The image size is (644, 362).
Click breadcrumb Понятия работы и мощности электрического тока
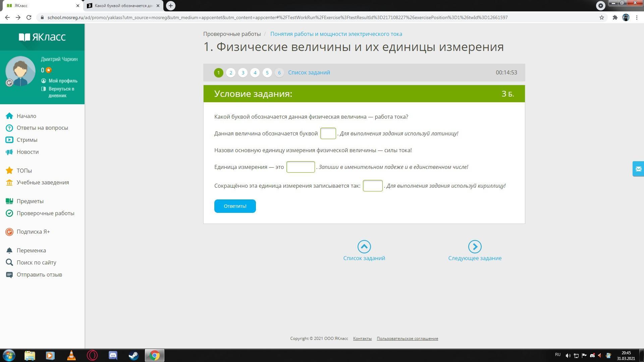pyautogui.click(x=336, y=34)
